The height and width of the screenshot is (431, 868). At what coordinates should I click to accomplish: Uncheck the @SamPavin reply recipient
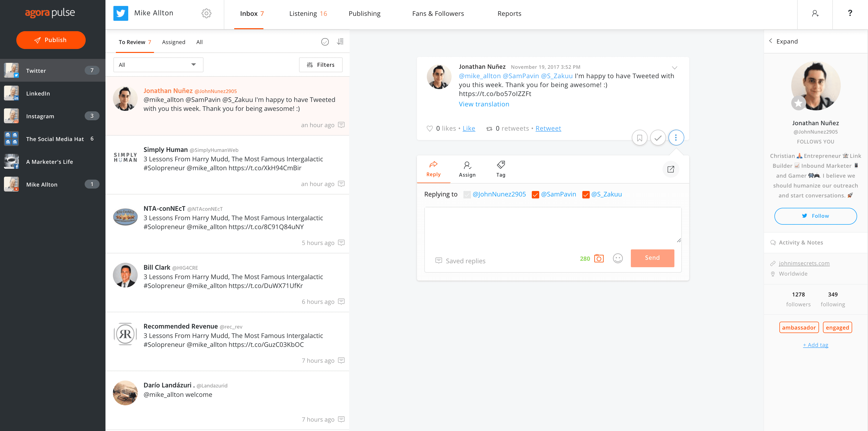click(535, 195)
